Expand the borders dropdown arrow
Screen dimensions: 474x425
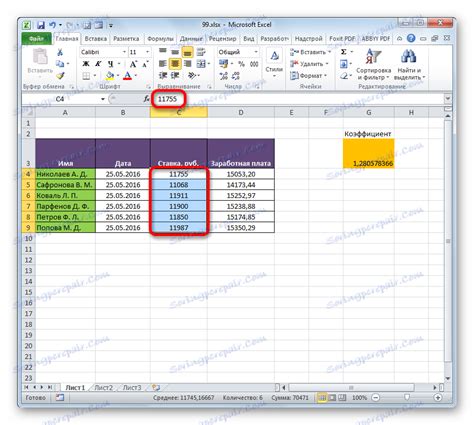95,76
